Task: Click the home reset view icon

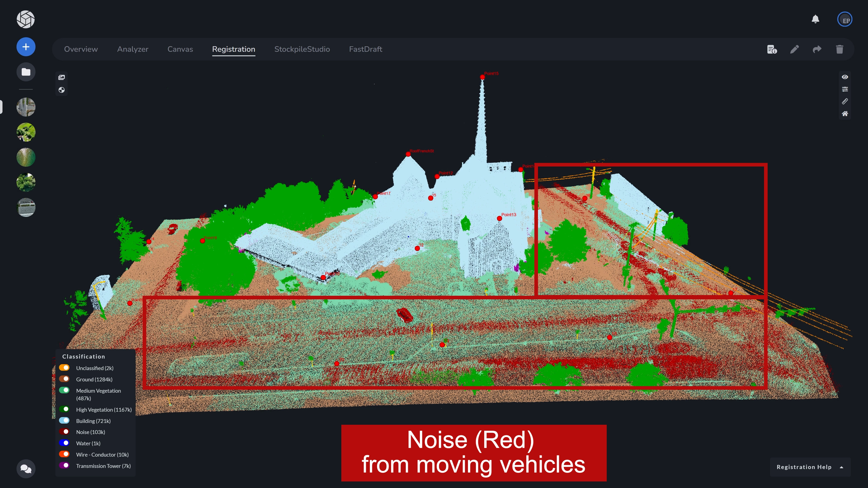Action: pos(845,113)
